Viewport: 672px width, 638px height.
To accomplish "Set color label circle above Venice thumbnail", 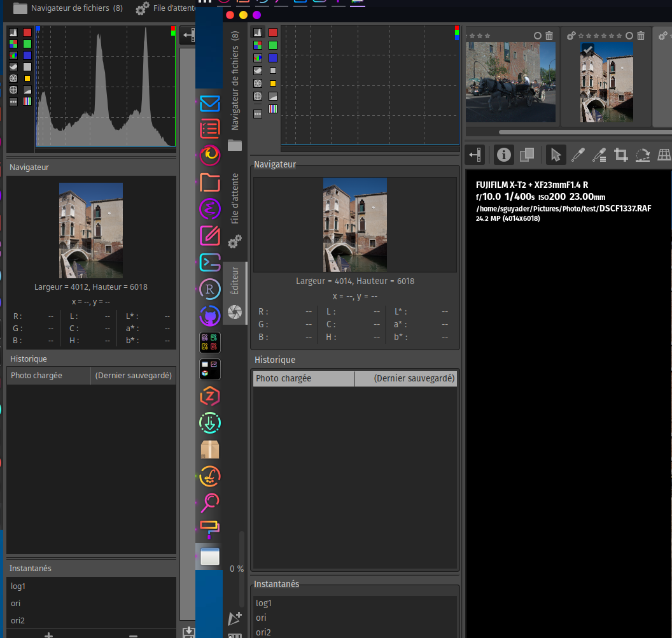I will click(x=629, y=36).
